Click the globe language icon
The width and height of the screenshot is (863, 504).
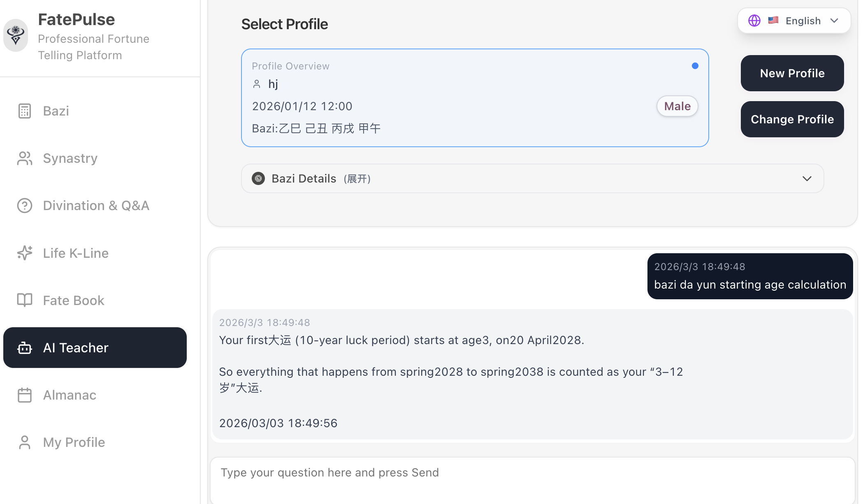coord(754,21)
